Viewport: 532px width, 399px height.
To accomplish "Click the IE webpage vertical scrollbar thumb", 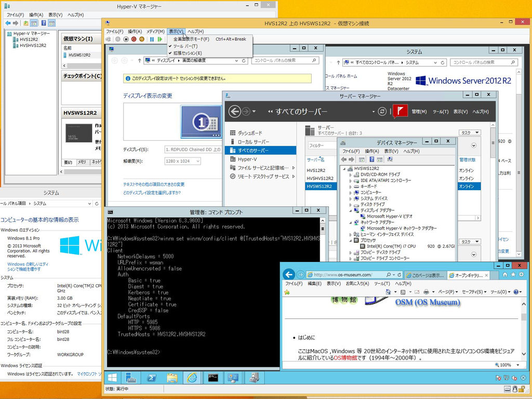I will (x=524, y=317).
